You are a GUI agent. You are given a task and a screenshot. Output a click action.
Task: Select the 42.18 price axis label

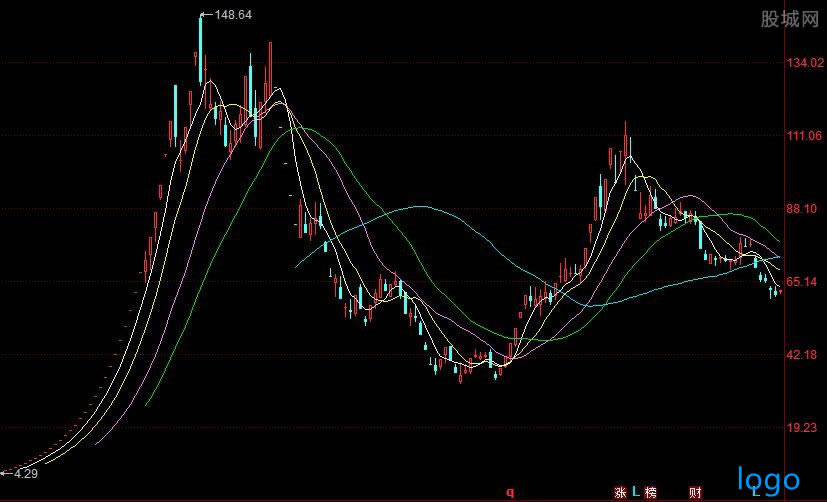(802, 356)
